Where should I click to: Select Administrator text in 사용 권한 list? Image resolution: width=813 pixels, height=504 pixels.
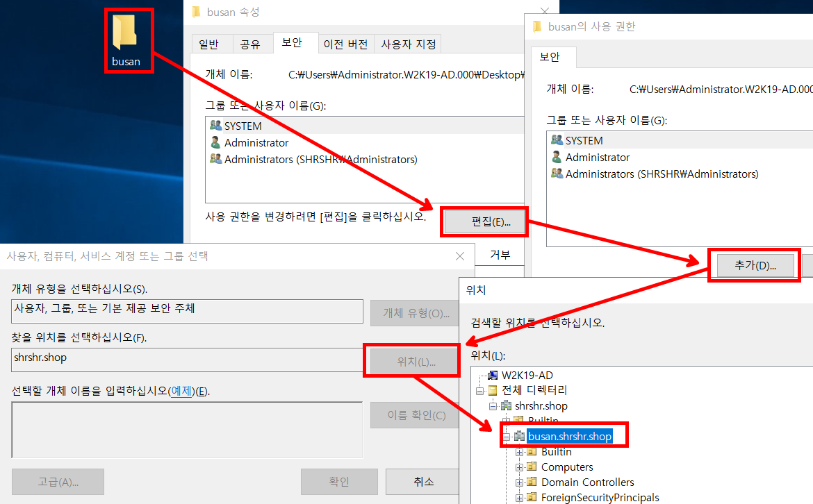pos(598,157)
